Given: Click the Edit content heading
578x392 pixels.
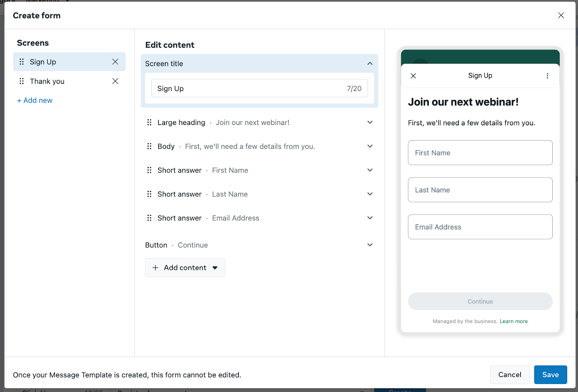Looking at the screenshot, I should pyautogui.click(x=170, y=45).
